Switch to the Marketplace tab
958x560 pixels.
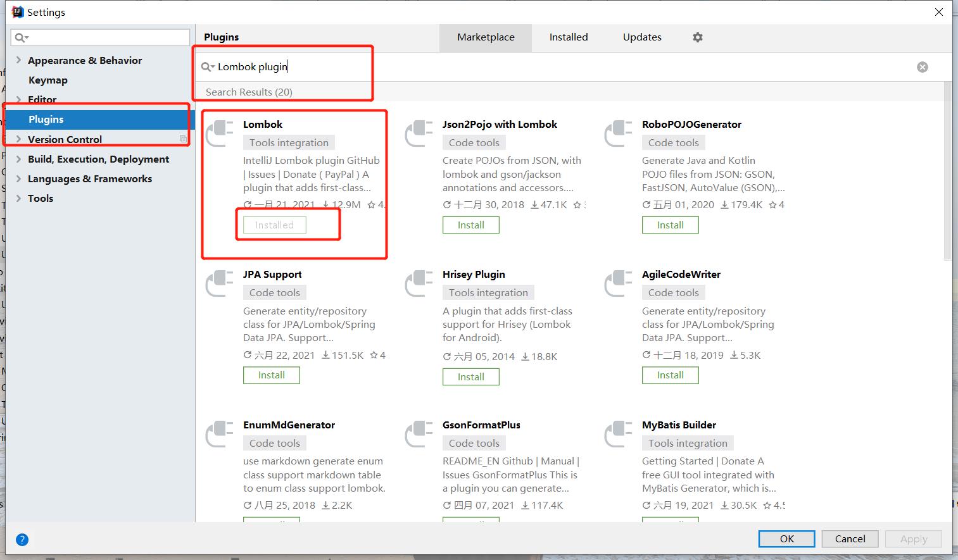[x=486, y=37]
